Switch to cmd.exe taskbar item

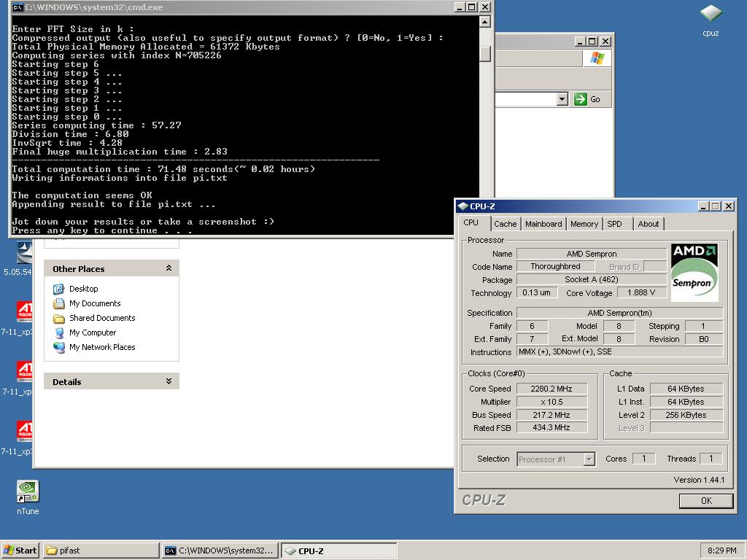[219, 551]
